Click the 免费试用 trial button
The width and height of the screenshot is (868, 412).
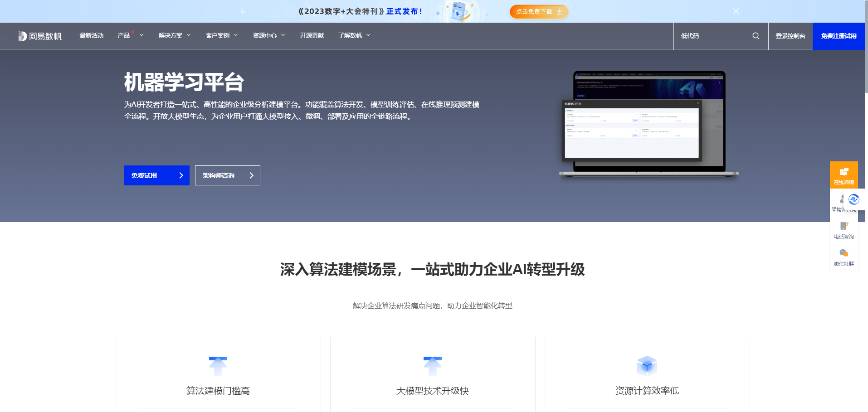coord(156,175)
